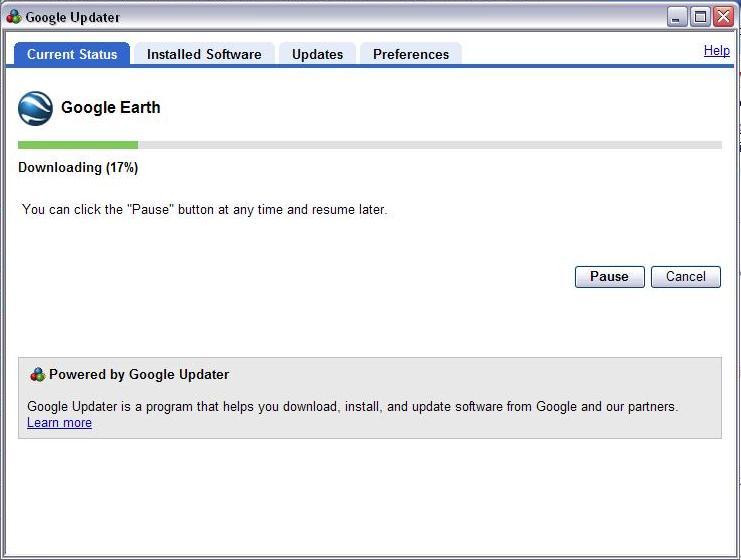The width and height of the screenshot is (741, 560).
Task: Follow the Learn more link
Action: [x=60, y=422]
